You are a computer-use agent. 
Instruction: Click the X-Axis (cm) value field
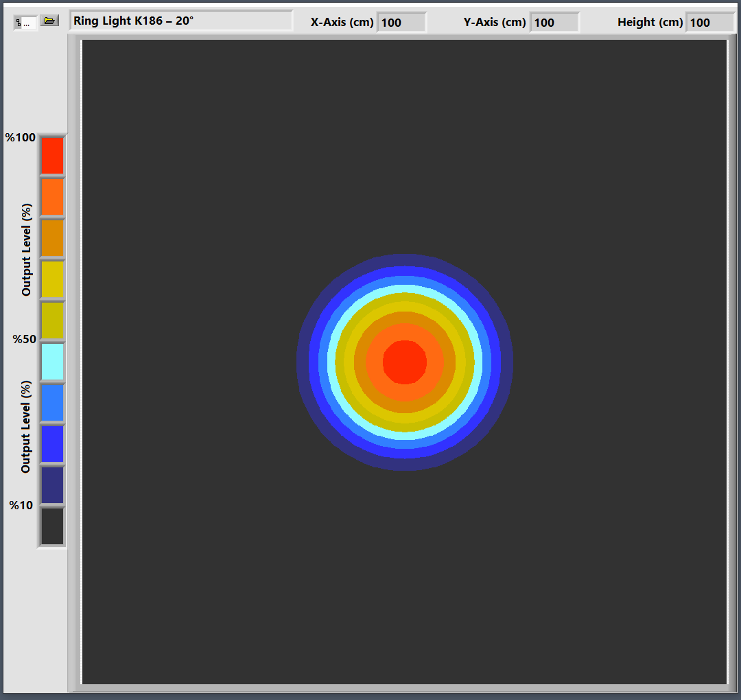click(x=401, y=23)
